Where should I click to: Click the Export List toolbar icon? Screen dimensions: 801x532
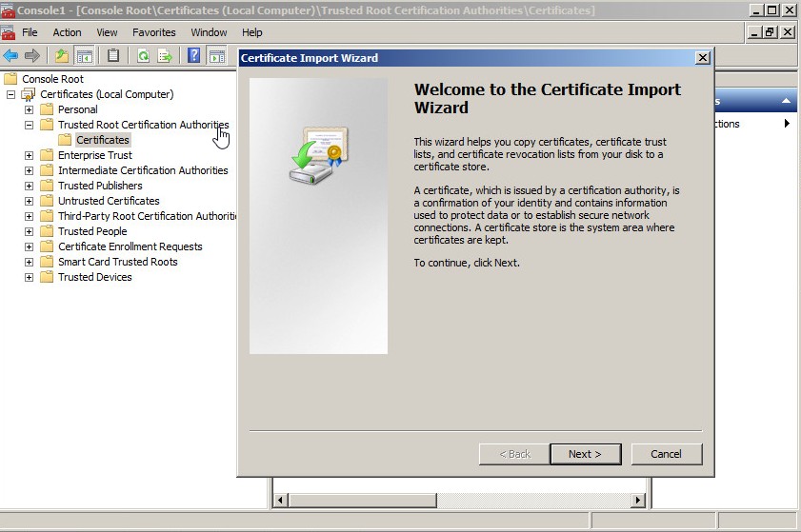coord(165,55)
